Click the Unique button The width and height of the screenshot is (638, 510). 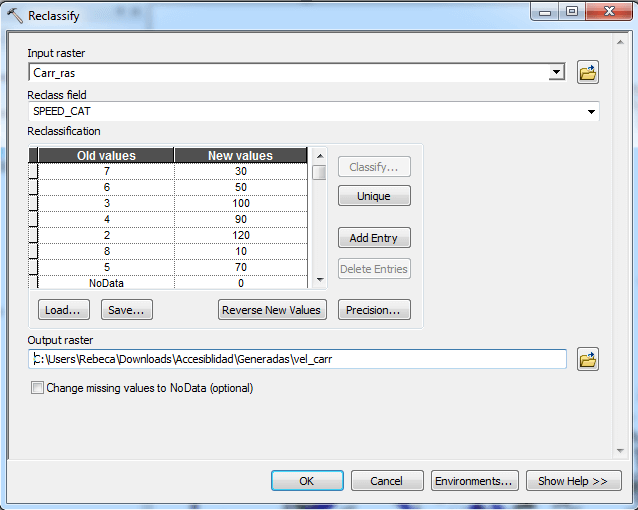[x=374, y=196]
